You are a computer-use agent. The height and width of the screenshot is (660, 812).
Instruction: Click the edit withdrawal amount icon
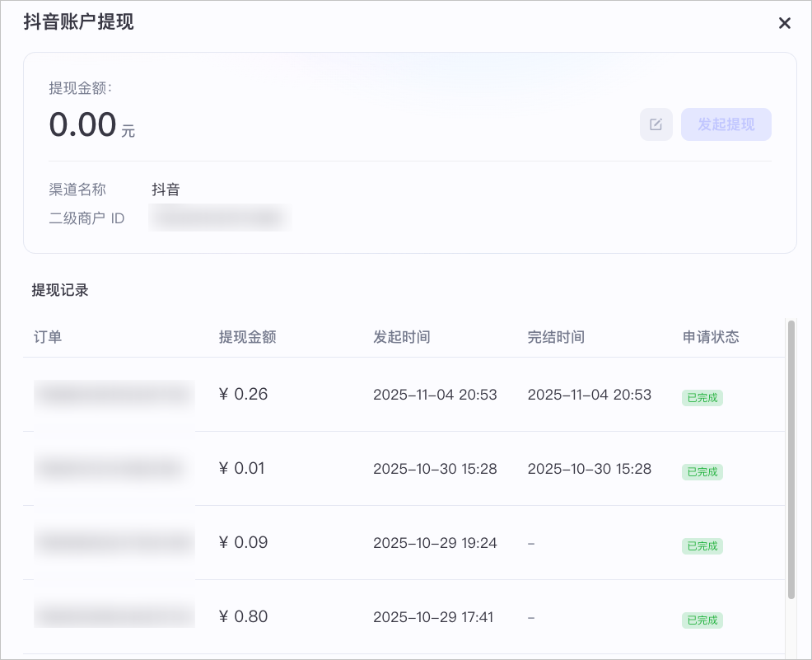656,124
